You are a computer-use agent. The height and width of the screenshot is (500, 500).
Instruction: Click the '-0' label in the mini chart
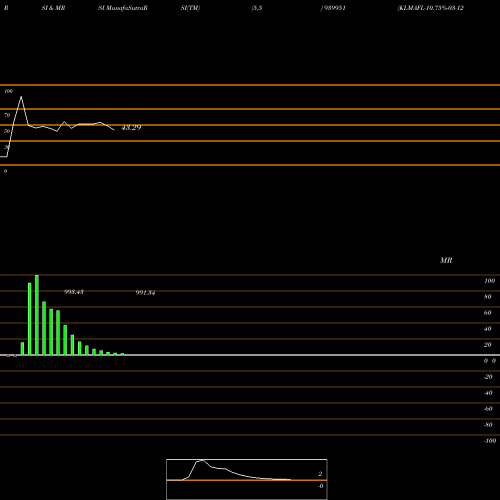pos(321,486)
